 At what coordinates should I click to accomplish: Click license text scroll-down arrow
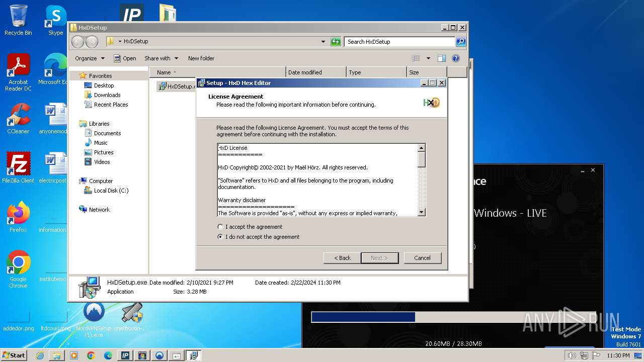pyautogui.click(x=422, y=212)
